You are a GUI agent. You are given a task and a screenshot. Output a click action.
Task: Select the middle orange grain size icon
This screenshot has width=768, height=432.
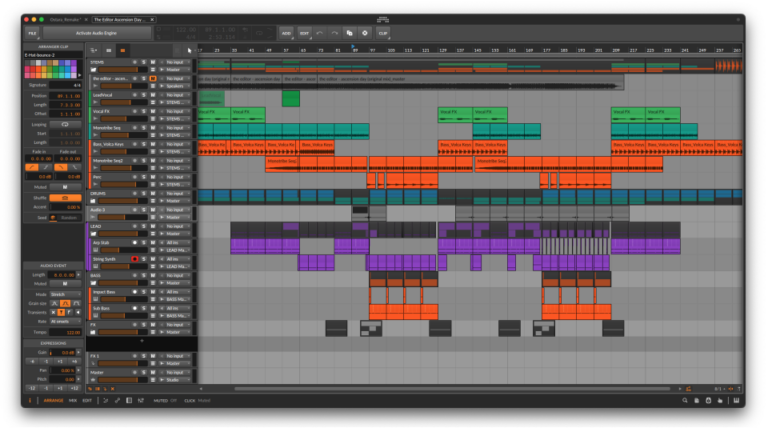[x=65, y=304]
